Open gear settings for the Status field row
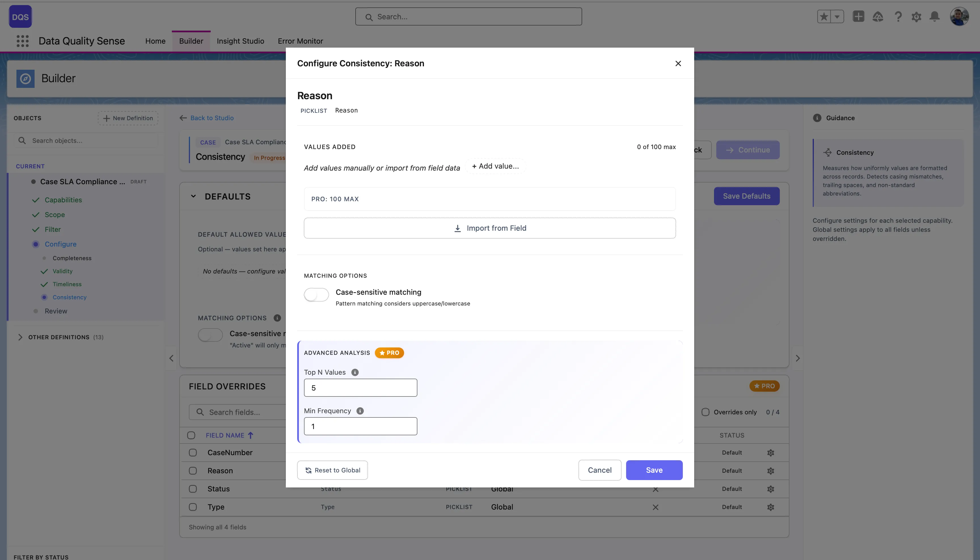This screenshot has height=560, width=980. (771, 489)
